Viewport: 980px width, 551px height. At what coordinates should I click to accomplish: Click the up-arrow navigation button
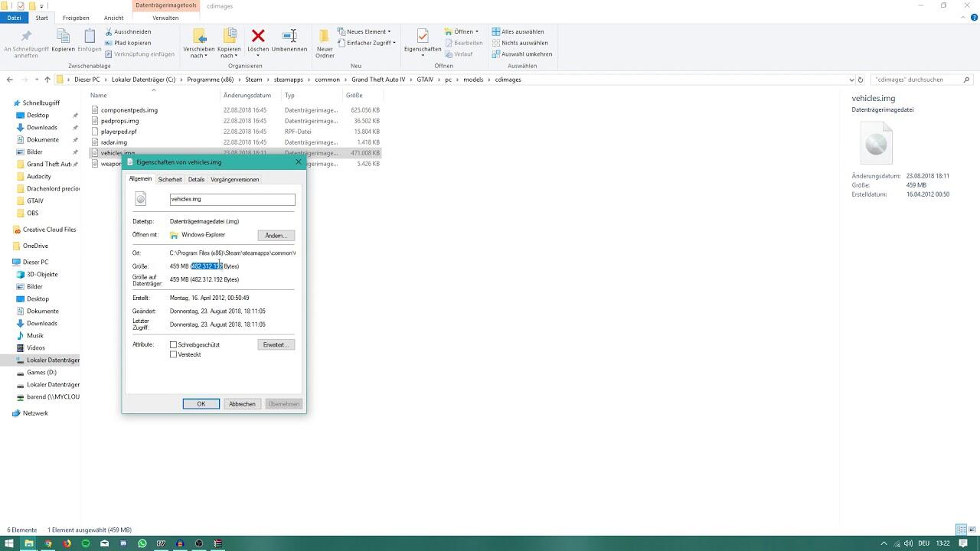(47, 80)
